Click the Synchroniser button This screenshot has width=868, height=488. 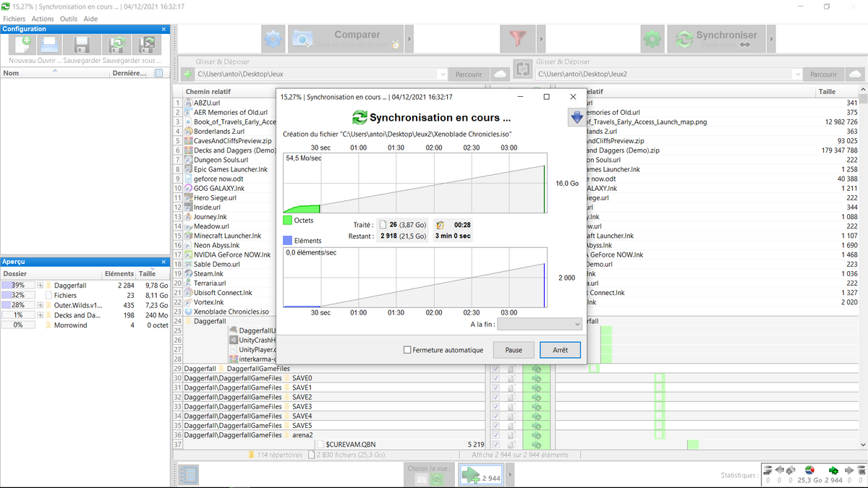(x=718, y=39)
